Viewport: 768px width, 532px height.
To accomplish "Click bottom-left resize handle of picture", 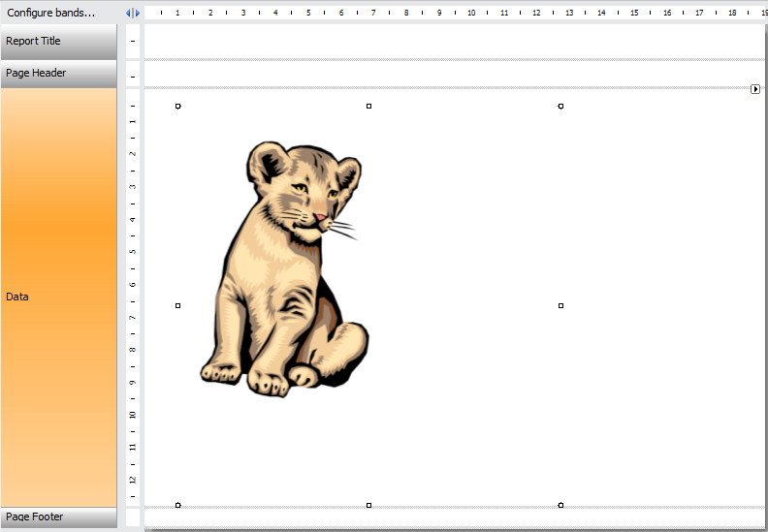I will point(177,505).
